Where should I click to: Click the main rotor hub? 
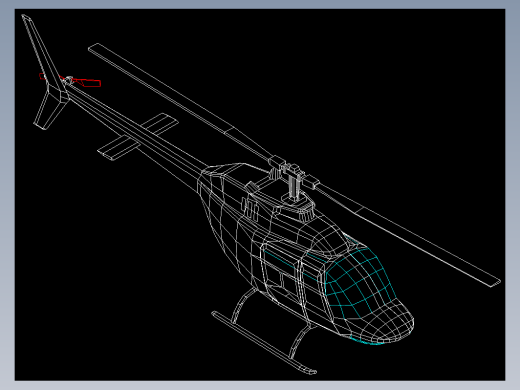coord(293,173)
